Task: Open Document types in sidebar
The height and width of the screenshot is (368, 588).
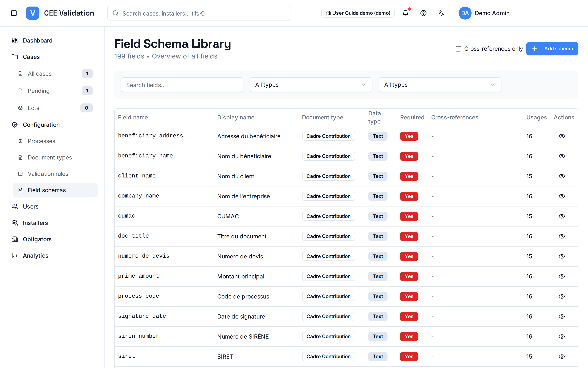Action: click(55, 157)
